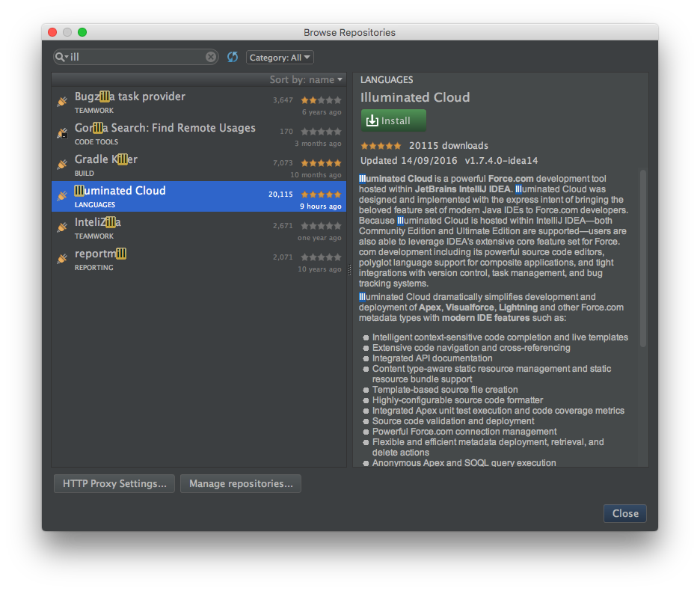Click "10 months ago" update time
The width and height of the screenshot is (700, 591).
coord(316,174)
